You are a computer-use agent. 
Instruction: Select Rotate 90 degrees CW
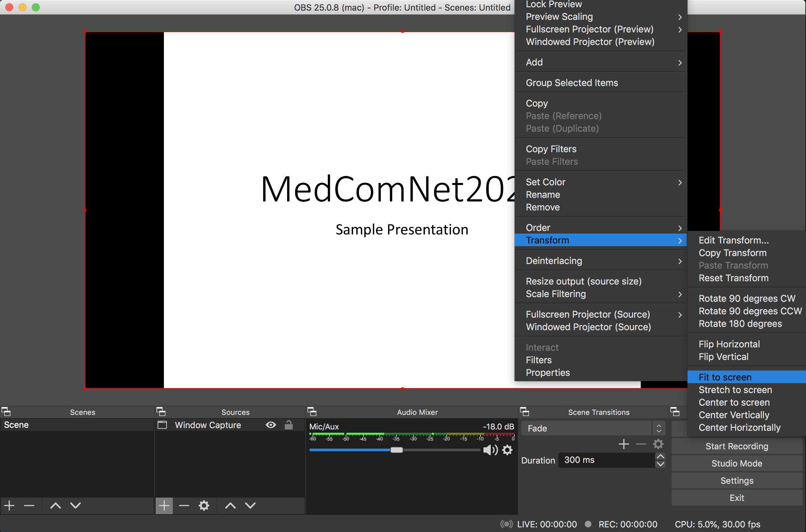click(x=747, y=298)
